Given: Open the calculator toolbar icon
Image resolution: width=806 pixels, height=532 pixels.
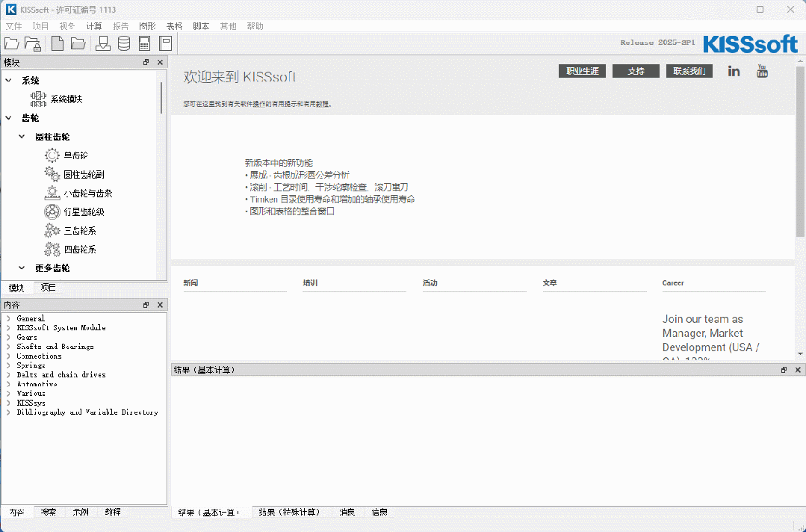Looking at the screenshot, I should click(x=144, y=43).
